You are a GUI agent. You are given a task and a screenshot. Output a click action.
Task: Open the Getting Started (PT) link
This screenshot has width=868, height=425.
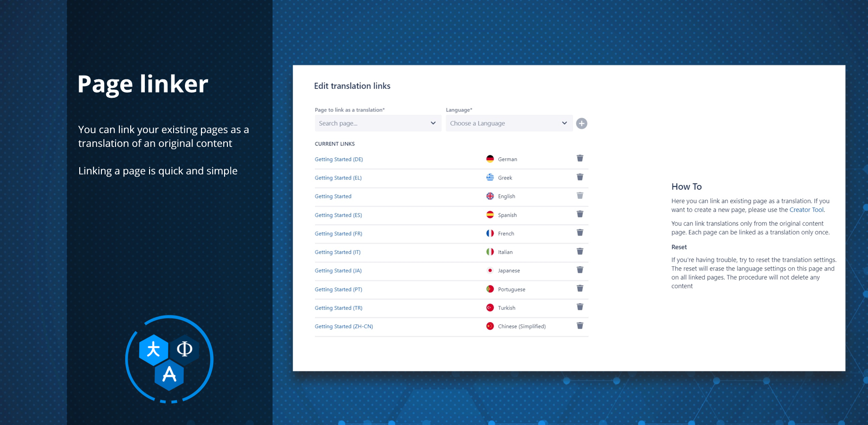tap(338, 289)
